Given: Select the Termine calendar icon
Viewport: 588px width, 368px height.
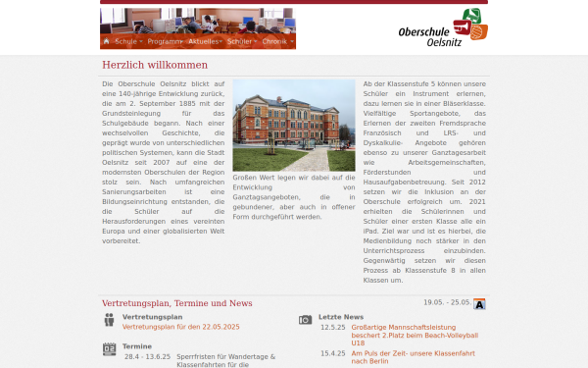Looking at the screenshot, I should (x=109, y=349).
